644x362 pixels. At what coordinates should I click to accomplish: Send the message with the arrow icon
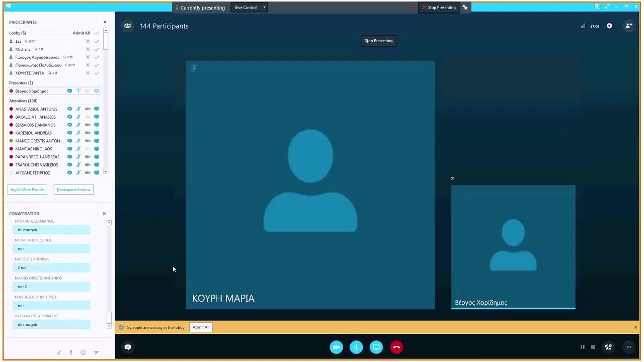tap(96, 352)
